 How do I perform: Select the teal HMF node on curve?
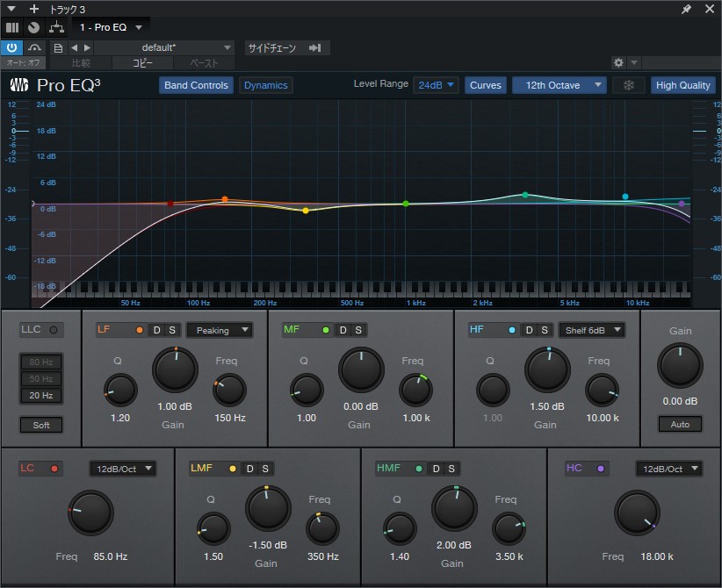coord(525,195)
